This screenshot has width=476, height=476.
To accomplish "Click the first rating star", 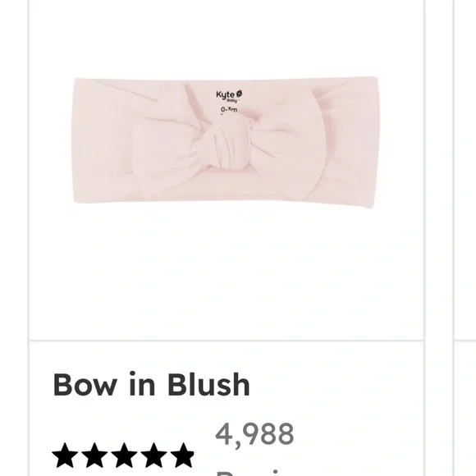I will [65, 455].
